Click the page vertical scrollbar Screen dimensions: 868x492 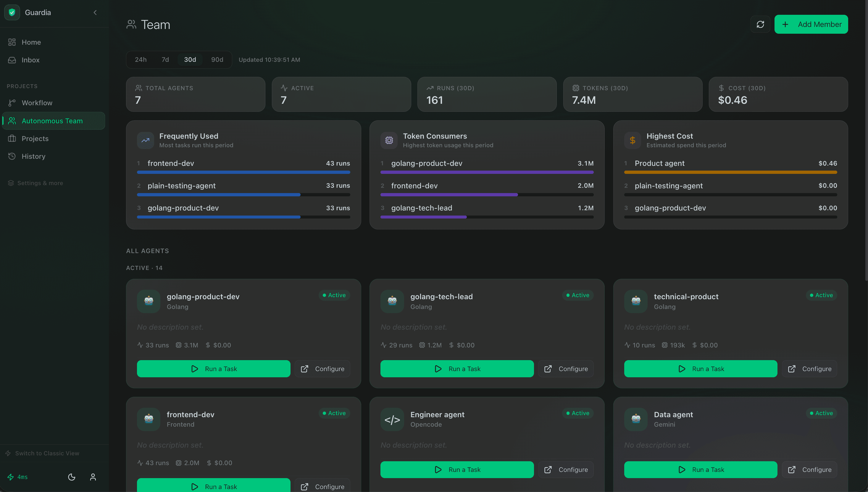[866, 140]
